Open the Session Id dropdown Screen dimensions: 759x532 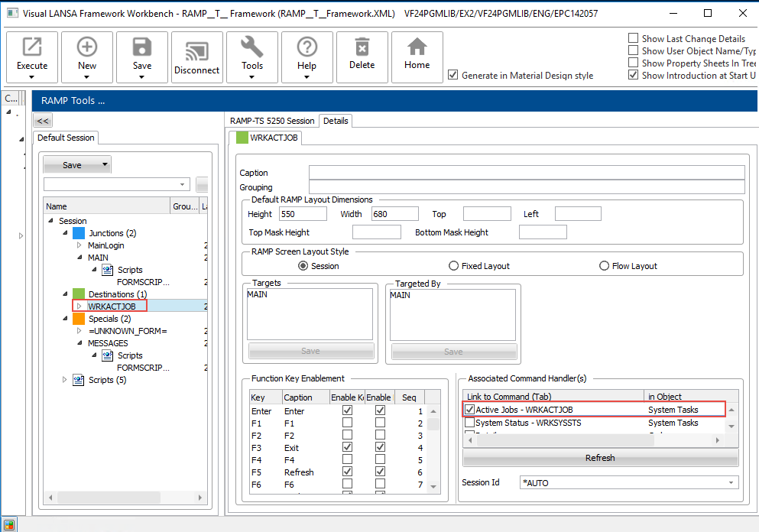click(x=732, y=483)
